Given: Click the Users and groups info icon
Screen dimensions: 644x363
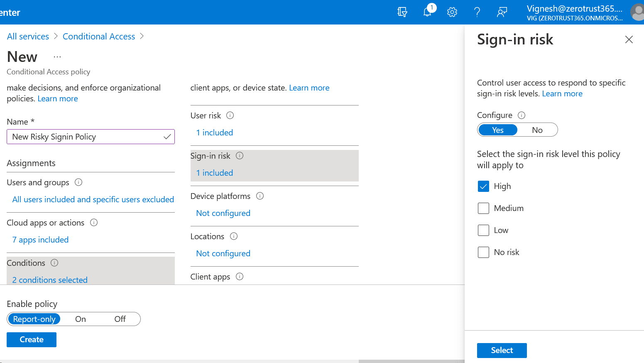Looking at the screenshot, I should pos(78,182).
